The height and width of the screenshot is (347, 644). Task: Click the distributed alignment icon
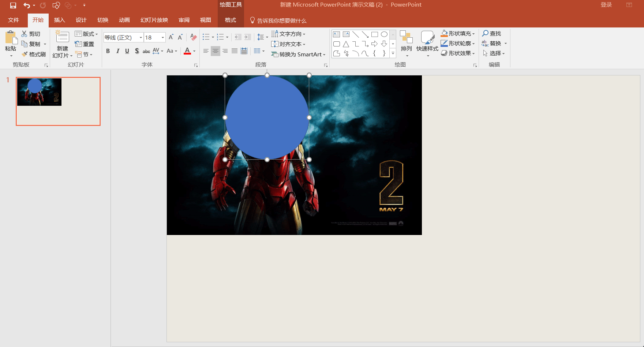click(244, 51)
